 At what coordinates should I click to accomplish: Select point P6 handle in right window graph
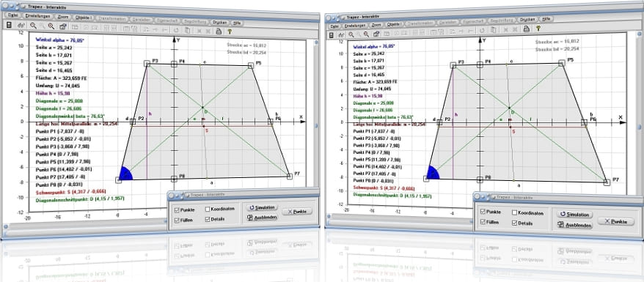tap(584, 122)
